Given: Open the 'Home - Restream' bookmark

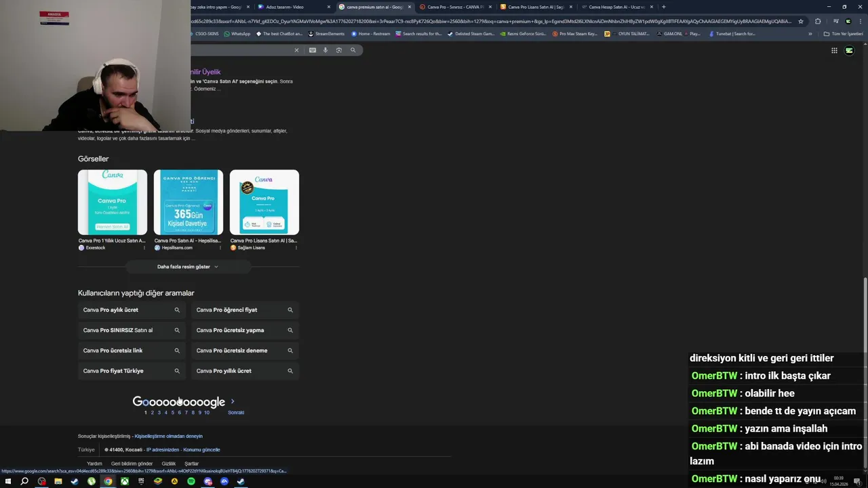Looking at the screenshot, I should tap(371, 34).
